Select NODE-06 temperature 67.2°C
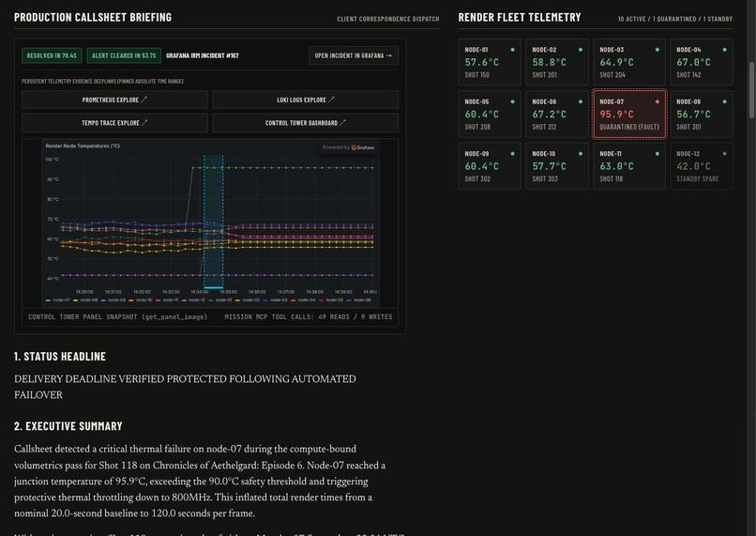 [x=549, y=115]
